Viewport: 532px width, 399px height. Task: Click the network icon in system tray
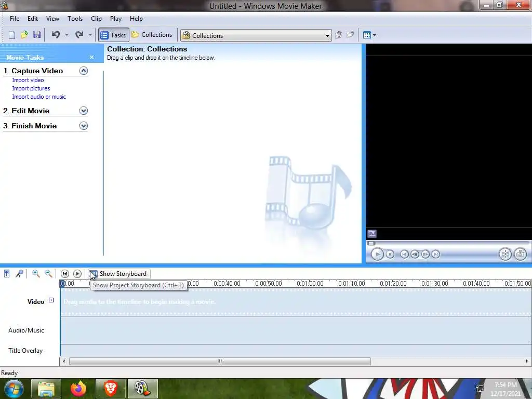click(x=480, y=388)
